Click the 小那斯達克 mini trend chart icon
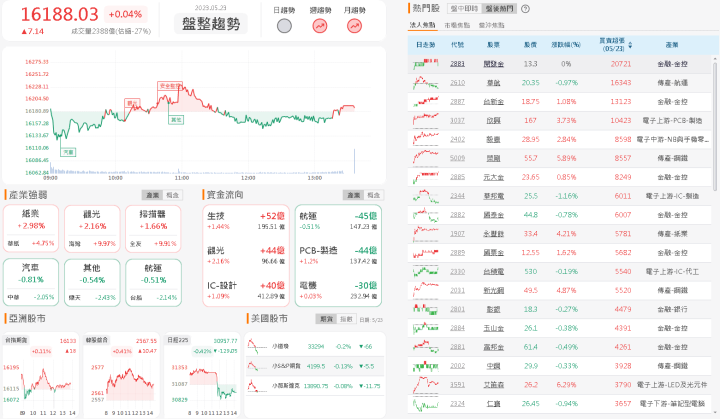 (x=257, y=386)
